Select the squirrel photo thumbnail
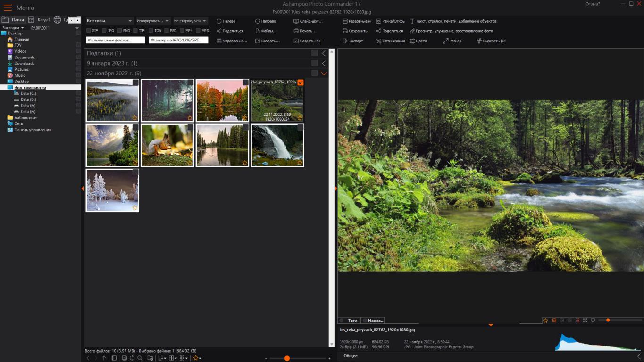Screen dimensions: 644x362 (x=167, y=145)
